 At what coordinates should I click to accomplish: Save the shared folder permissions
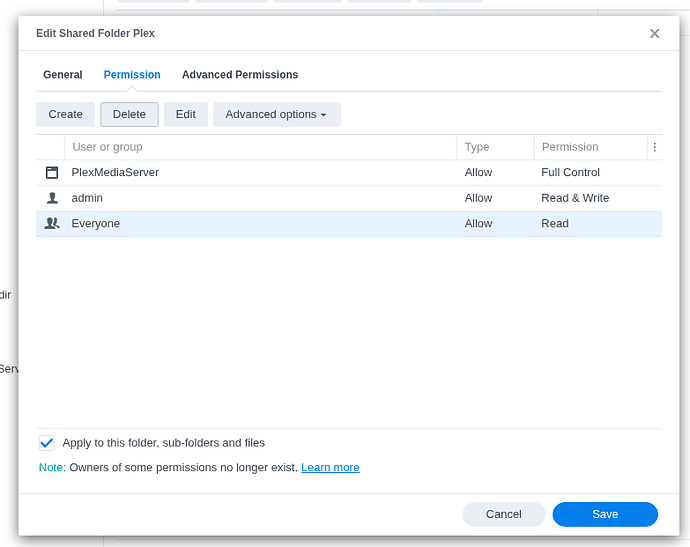pos(605,514)
